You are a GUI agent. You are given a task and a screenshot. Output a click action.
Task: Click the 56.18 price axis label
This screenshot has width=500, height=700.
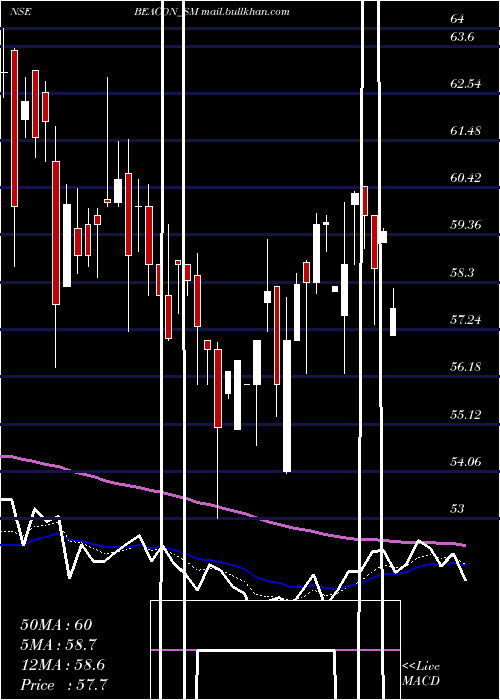(466, 367)
